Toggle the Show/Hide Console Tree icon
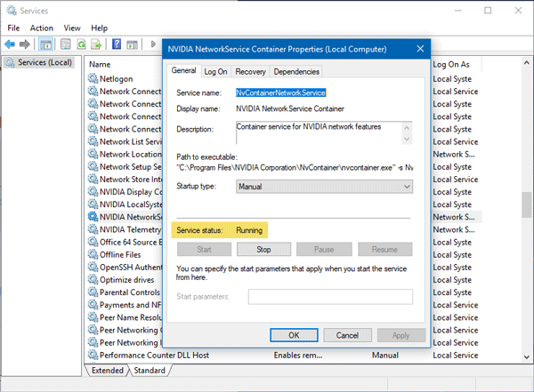 coord(45,44)
